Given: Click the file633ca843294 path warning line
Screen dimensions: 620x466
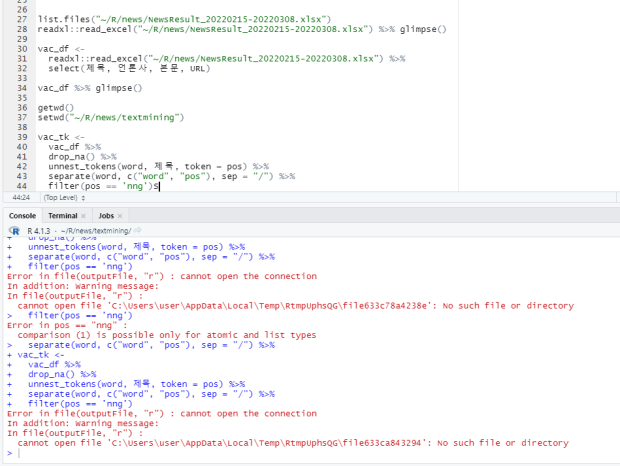Looking at the screenshot, I should click(x=293, y=443).
